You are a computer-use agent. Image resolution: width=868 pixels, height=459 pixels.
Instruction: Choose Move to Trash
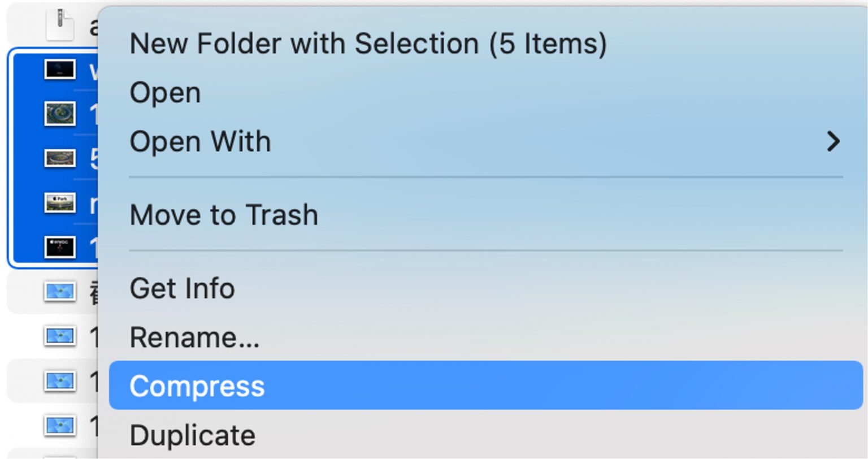click(224, 215)
